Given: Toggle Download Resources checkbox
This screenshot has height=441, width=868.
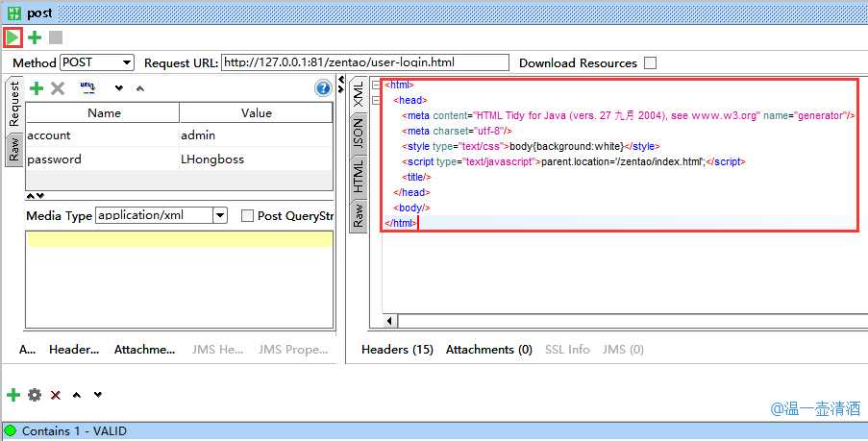Looking at the screenshot, I should click(651, 63).
